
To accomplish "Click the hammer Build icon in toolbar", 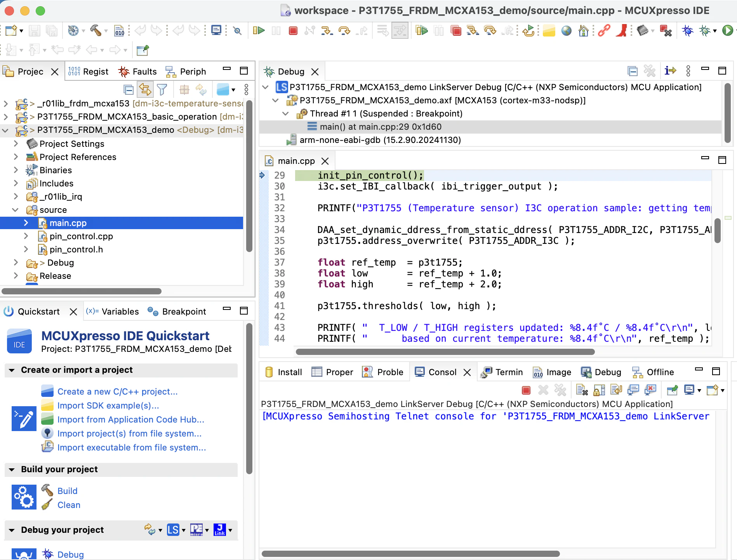I will coord(96,30).
